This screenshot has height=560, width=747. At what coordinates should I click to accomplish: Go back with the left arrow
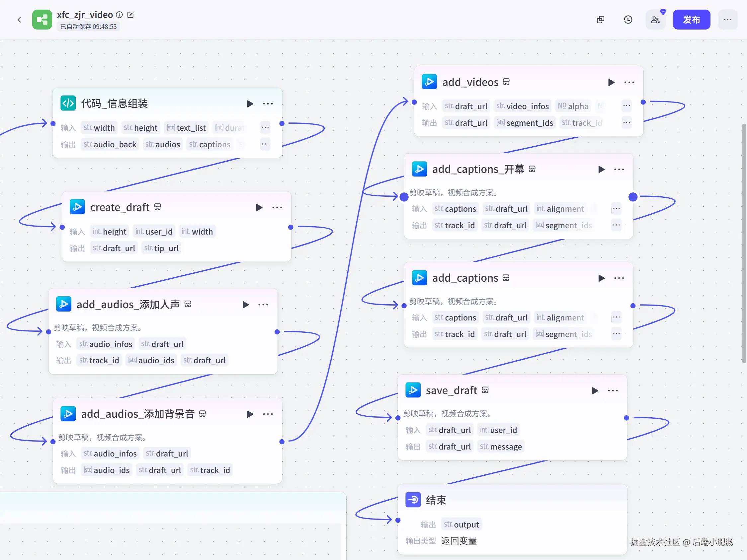tap(19, 20)
